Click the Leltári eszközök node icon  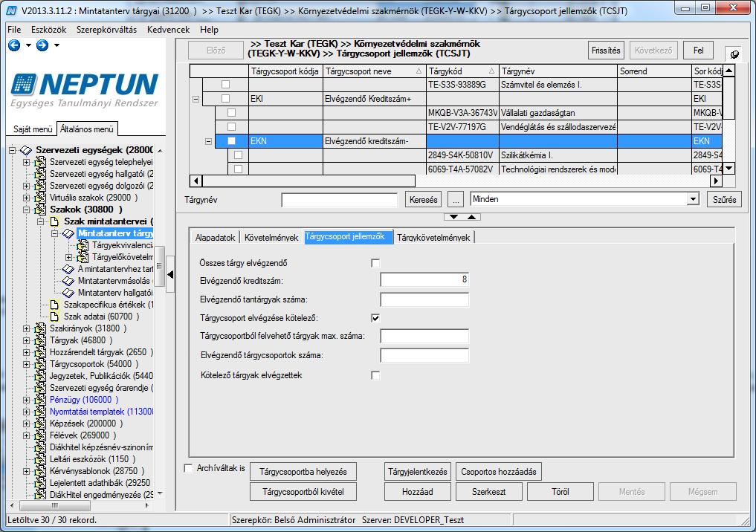(x=40, y=459)
